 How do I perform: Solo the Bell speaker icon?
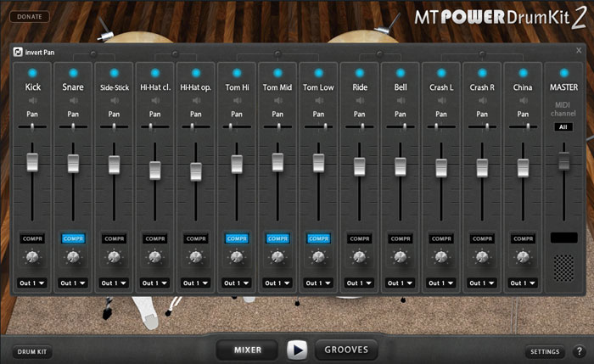coord(401,101)
